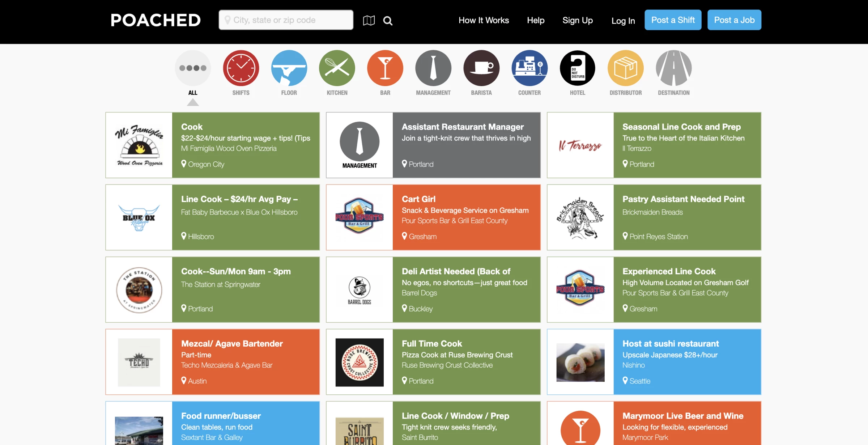Open Marymoor Live Beer and Wine listing
Screen dimensions: 868x445
coord(683,416)
